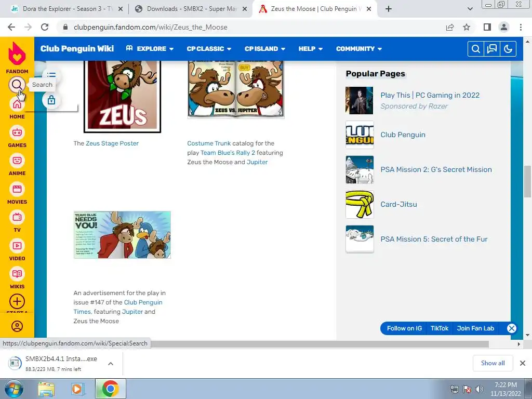Open the user profile icon in sidebar
This screenshot has width=532, height=399.
pos(17,326)
